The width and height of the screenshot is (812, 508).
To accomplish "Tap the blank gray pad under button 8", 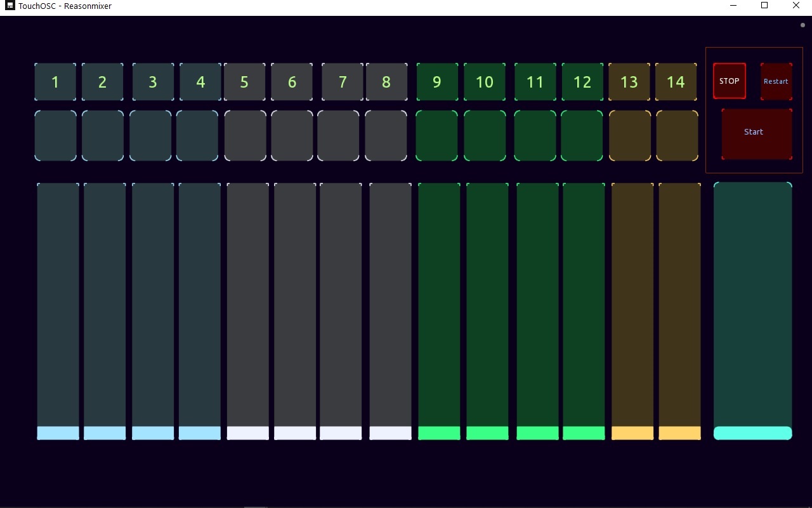I will click(x=386, y=136).
